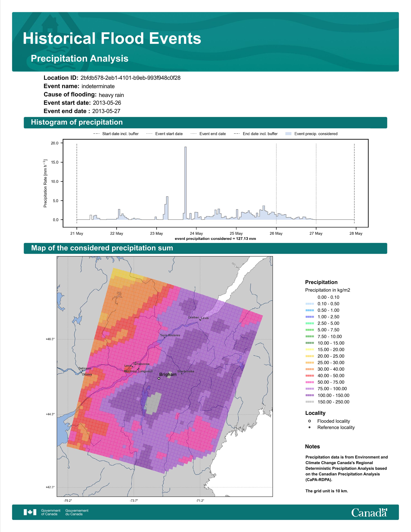
Task: Click the event start date 2013-05-26
Action: 107,103
